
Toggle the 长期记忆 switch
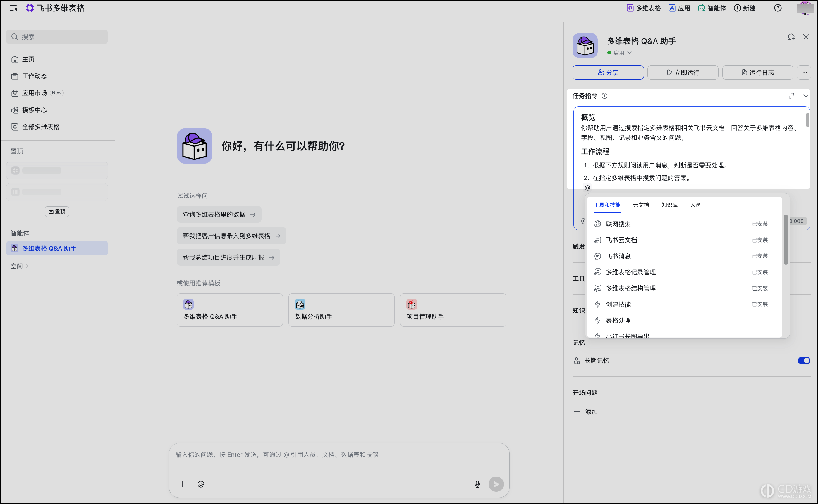[x=804, y=361]
